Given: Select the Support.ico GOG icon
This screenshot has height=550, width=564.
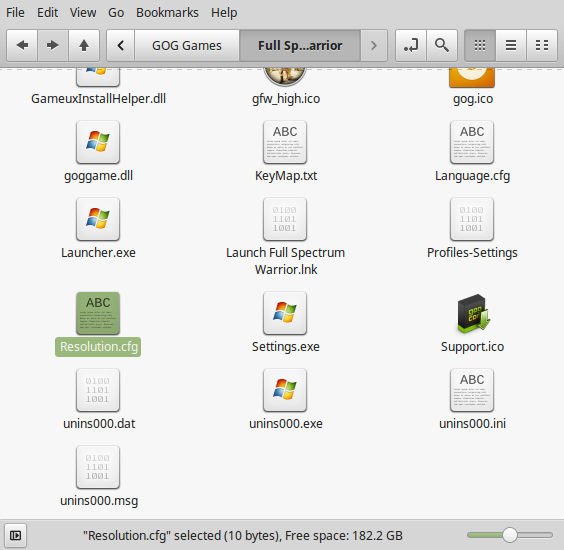Looking at the screenshot, I should [x=473, y=313].
